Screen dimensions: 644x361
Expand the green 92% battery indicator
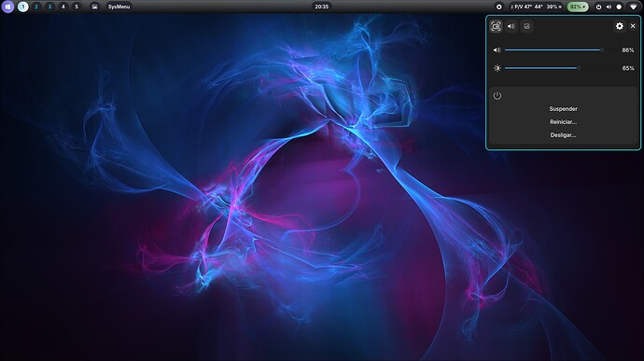(x=578, y=7)
